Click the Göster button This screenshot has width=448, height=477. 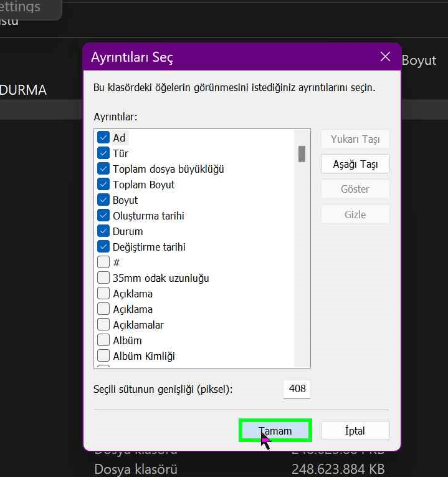point(355,189)
